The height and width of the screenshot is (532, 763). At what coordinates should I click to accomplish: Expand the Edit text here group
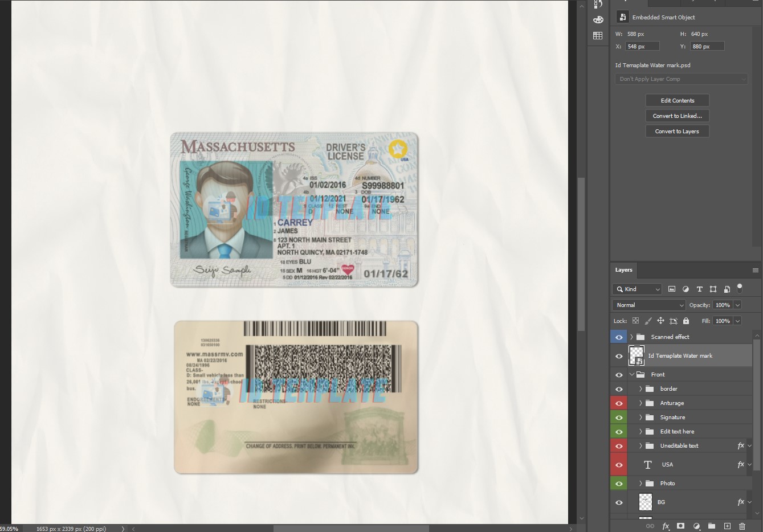point(640,431)
